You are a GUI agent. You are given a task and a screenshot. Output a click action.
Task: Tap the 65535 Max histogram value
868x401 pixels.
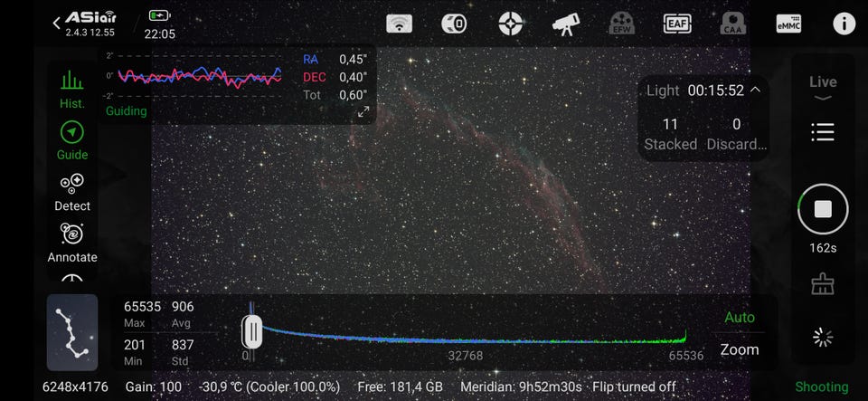click(142, 313)
